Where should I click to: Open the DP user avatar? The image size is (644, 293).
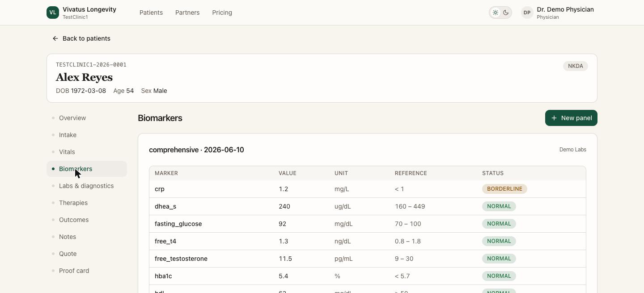(x=527, y=13)
